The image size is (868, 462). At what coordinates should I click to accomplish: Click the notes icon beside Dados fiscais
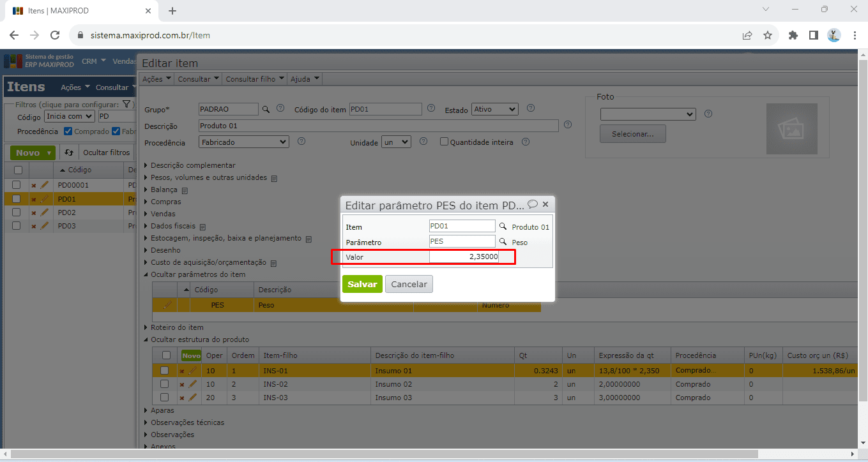(202, 227)
